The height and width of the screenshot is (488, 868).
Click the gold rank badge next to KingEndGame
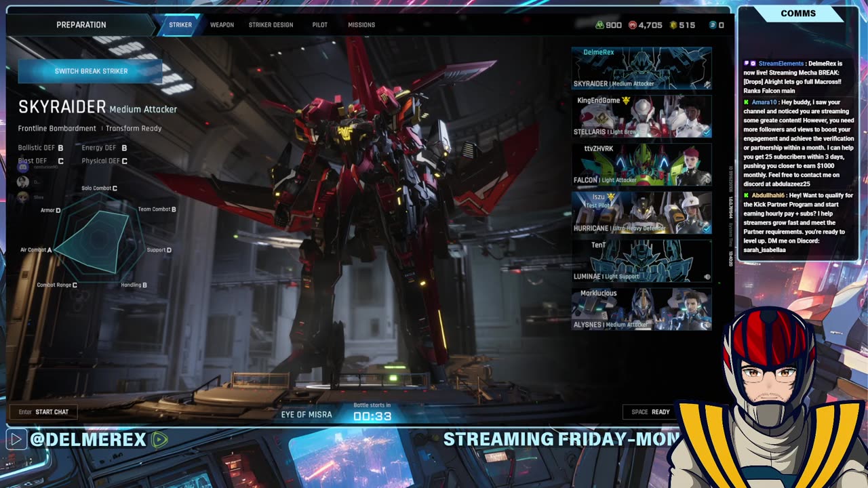(x=627, y=100)
